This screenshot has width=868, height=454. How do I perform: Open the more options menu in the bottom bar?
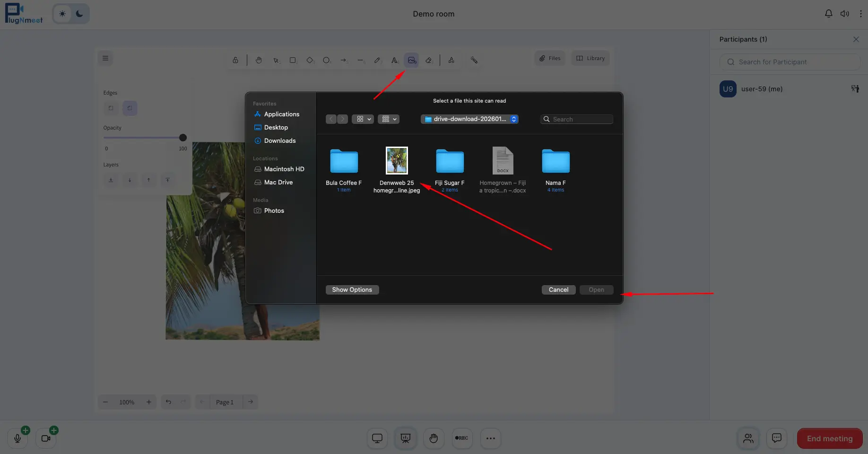click(x=490, y=438)
